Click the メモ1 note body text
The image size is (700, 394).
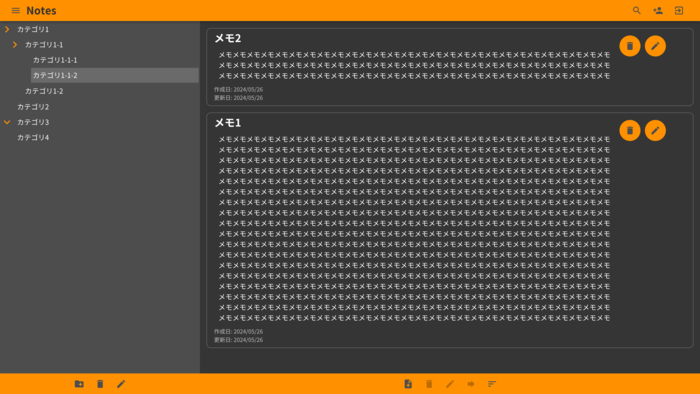(414, 228)
